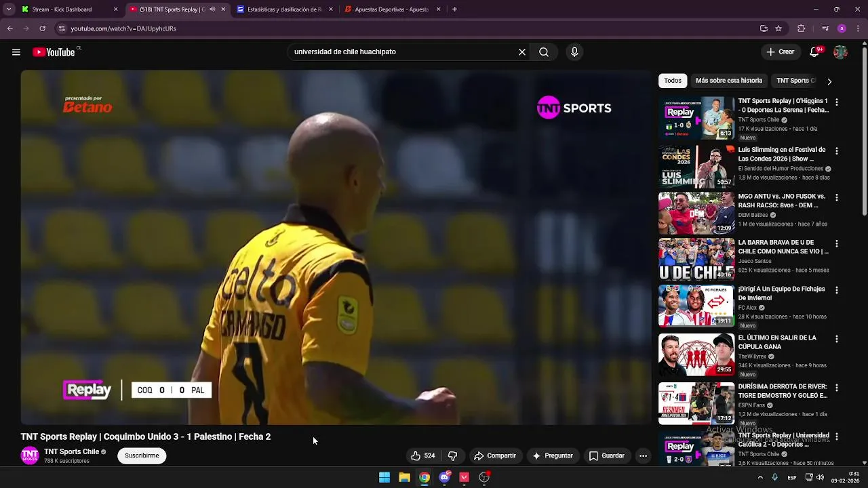Open OBS Studio from the taskbar
This screenshot has height=488, width=868.
(x=484, y=477)
